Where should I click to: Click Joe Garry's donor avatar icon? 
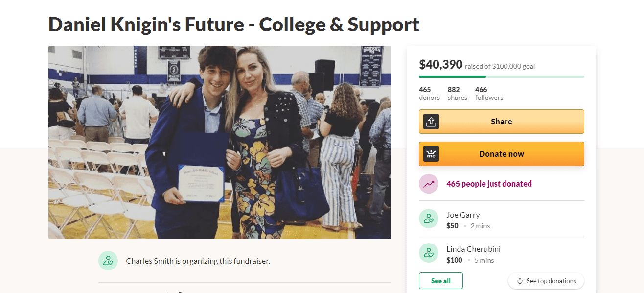point(429,219)
